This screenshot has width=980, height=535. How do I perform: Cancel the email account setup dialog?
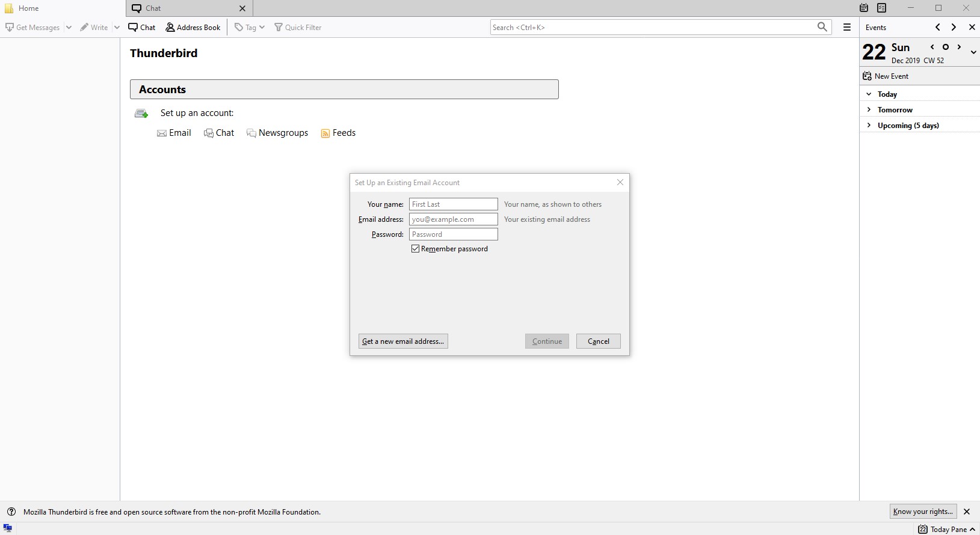tap(599, 341)
